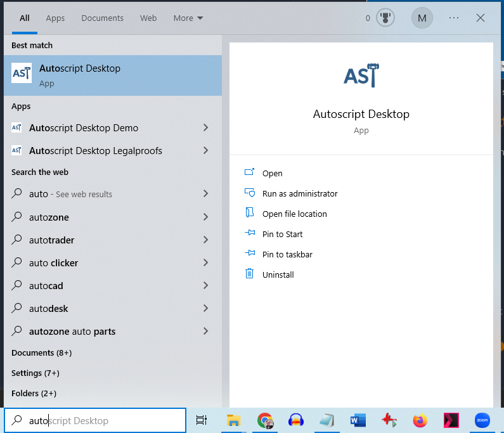504x433 pixels.
Task: Open the pink and black app in taskbar
Action: pyautogui.click(x=451, y=420)
